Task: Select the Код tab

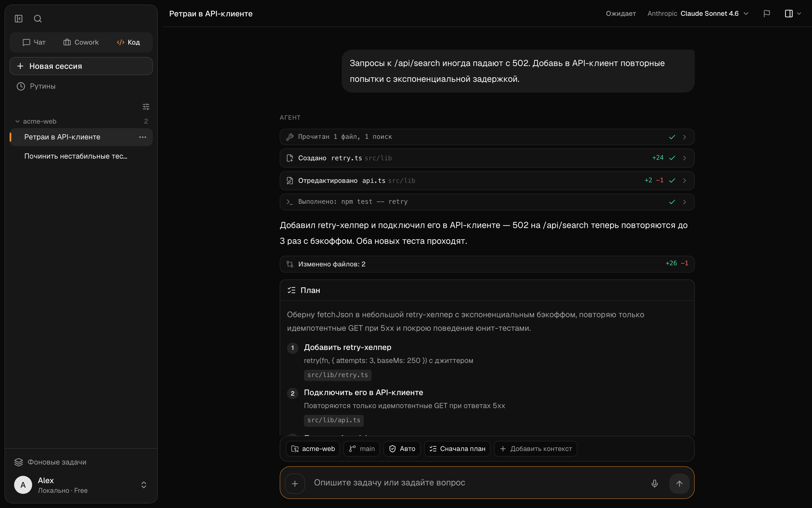Action: (x=129, y=42)
